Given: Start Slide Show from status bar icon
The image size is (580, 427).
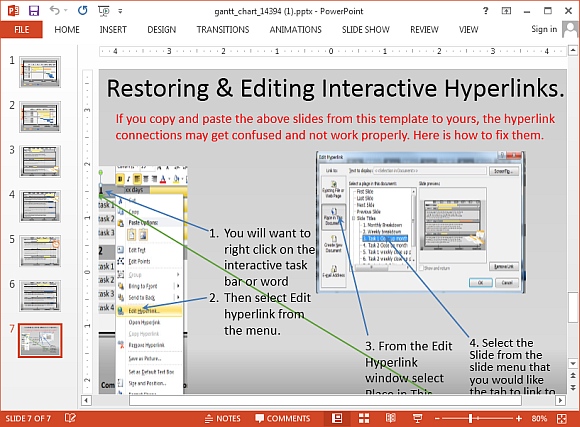Looking at the screenshot, I should click(417, 418).
